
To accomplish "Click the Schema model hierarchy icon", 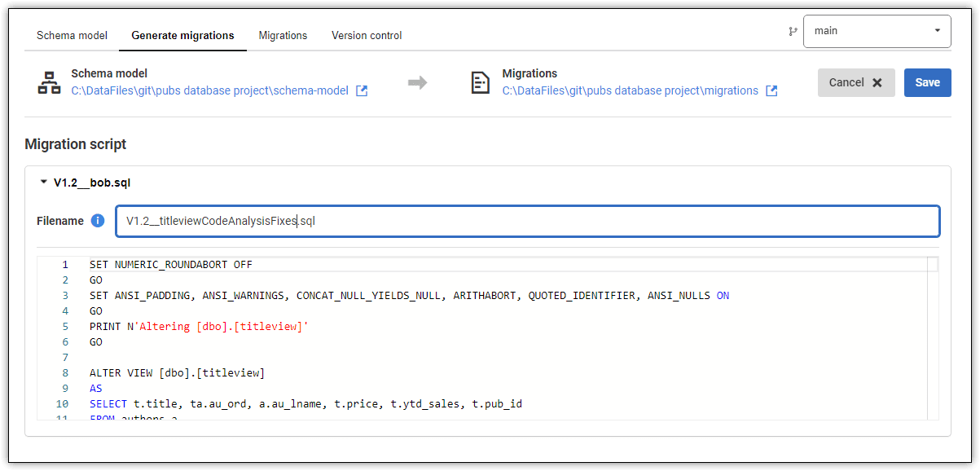I will point(49,82).
